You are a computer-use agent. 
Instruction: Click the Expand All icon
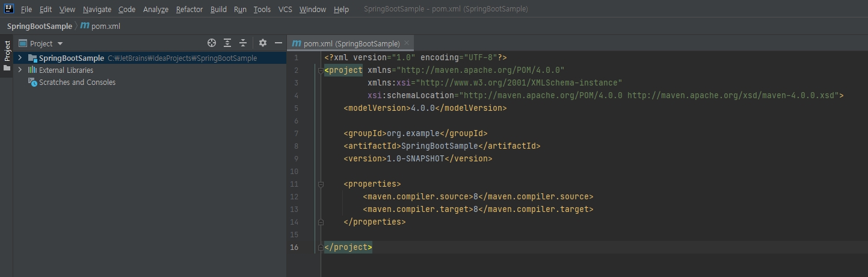(227, 43)
